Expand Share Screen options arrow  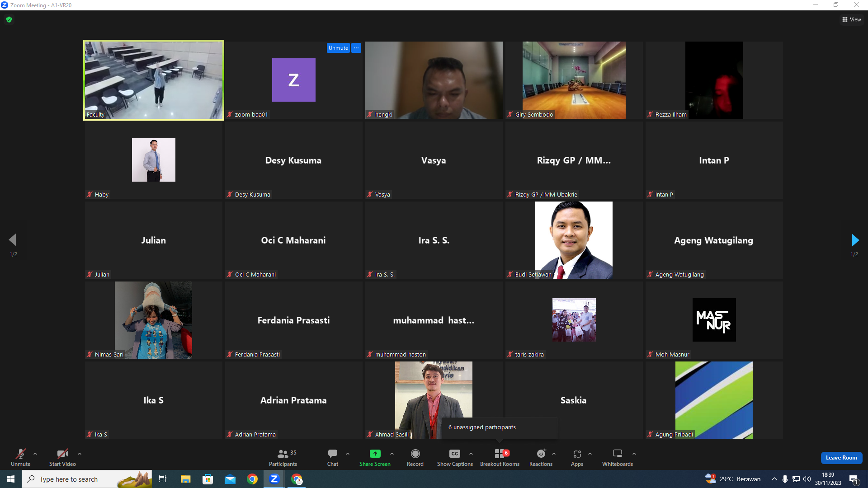click(x=392, y=454)
